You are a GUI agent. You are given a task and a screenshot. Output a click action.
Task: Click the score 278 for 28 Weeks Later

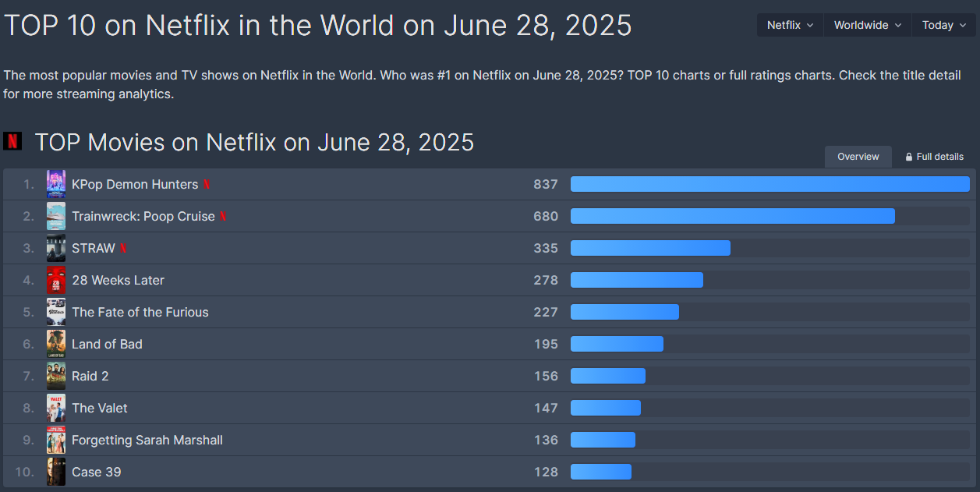pyautogui.click(x=546, y=280)
